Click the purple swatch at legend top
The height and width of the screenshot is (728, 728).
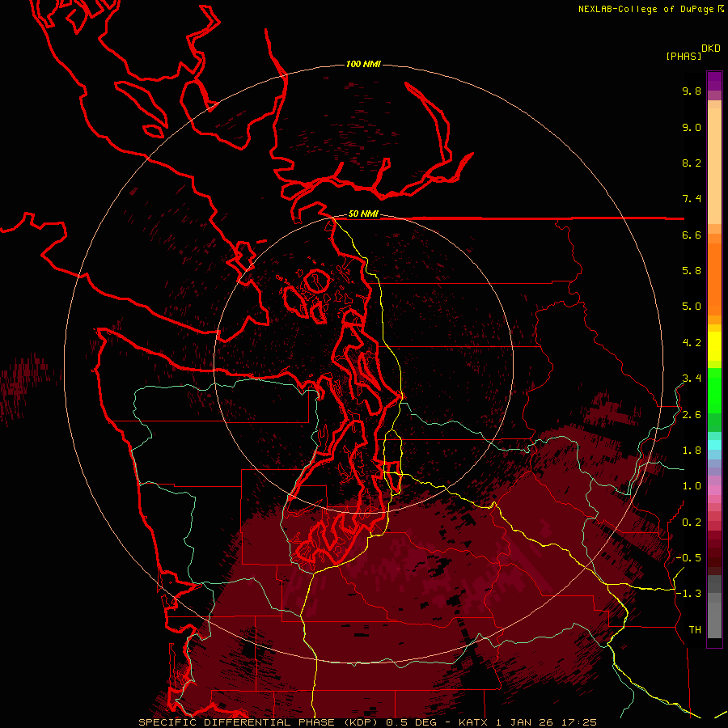coord(714,81)
